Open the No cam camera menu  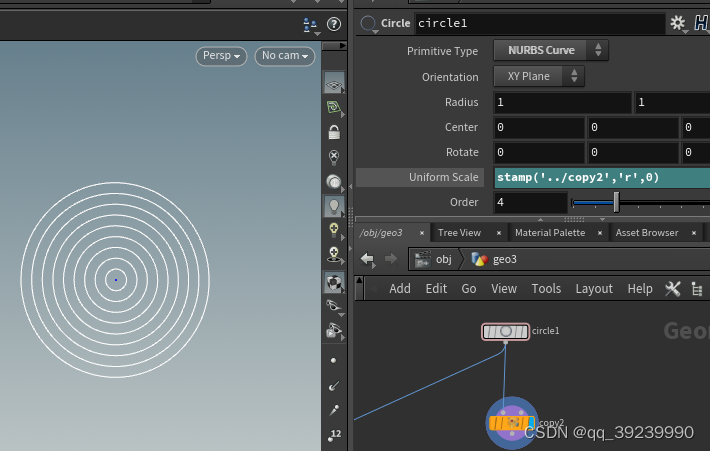pos(285,56)
